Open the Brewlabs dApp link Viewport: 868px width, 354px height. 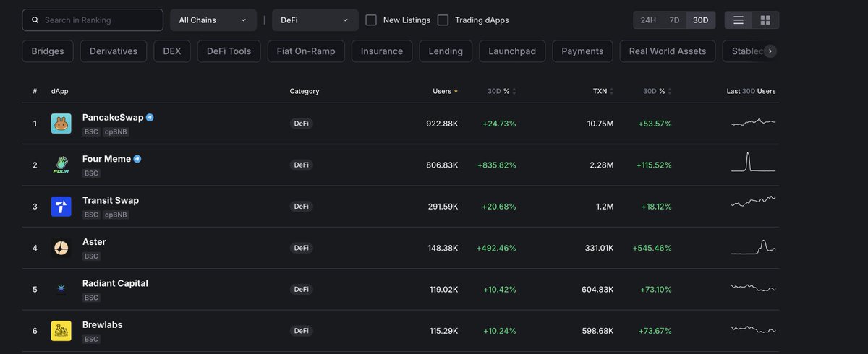point(103,325)
